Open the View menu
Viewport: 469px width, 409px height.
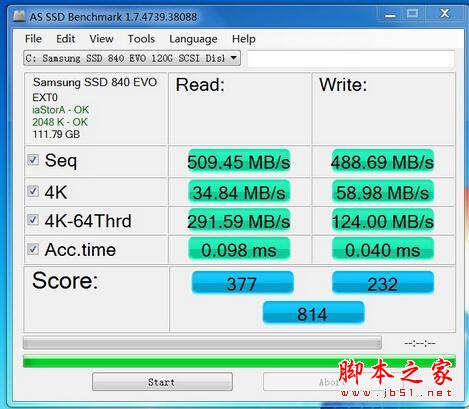click(x=101, y=39)
